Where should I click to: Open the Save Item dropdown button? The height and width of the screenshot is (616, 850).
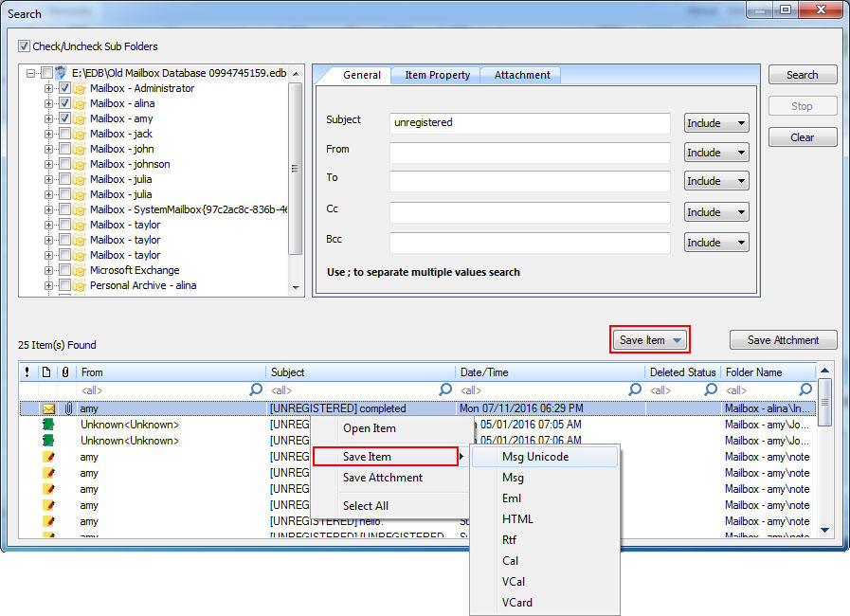(649, 340)
